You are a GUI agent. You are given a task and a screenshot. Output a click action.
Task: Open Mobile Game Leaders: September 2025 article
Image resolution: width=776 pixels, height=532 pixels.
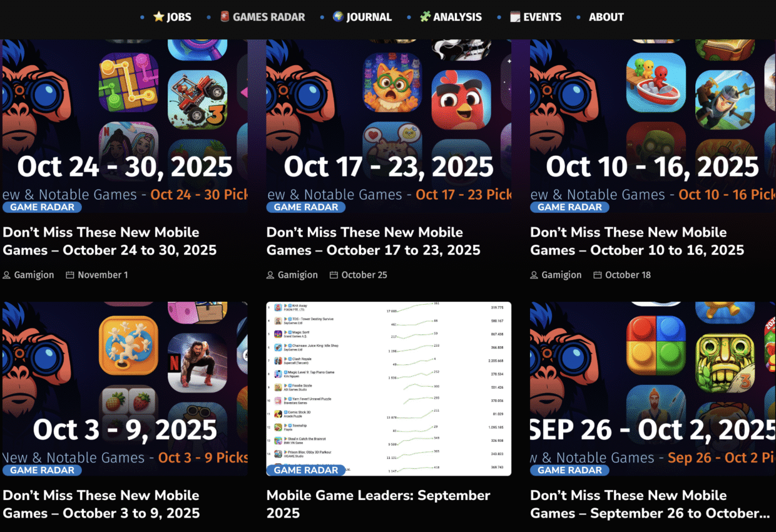coord(379,504)
